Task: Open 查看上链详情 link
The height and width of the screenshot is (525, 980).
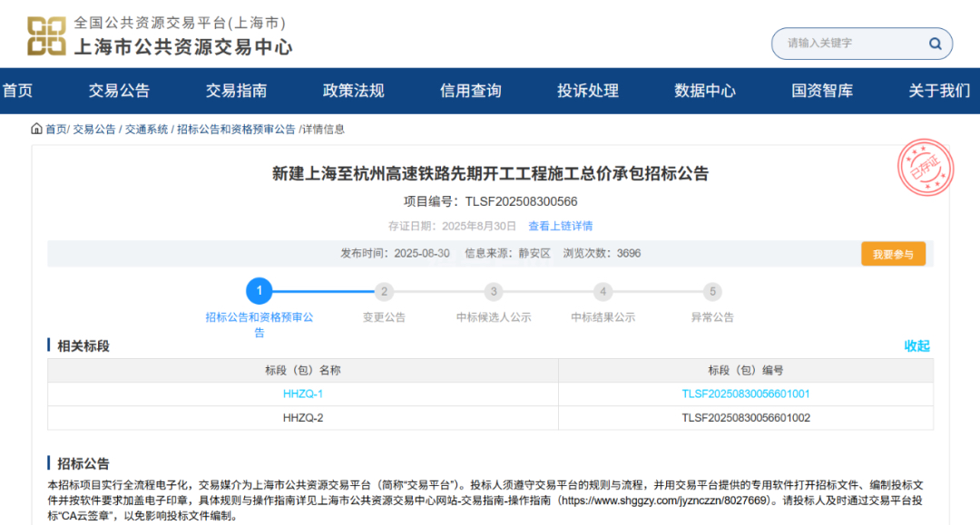Action: pyautogui.click(x=561, y=226)
